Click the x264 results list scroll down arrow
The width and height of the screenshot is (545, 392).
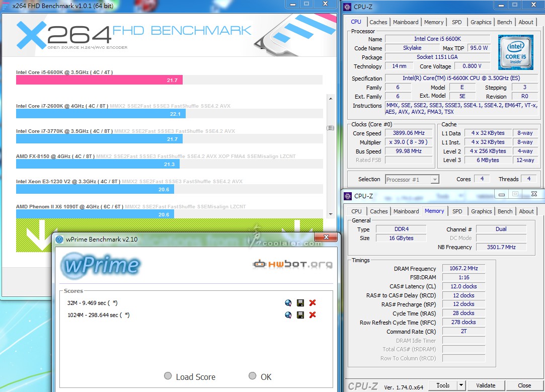click(x=331, y=214)
